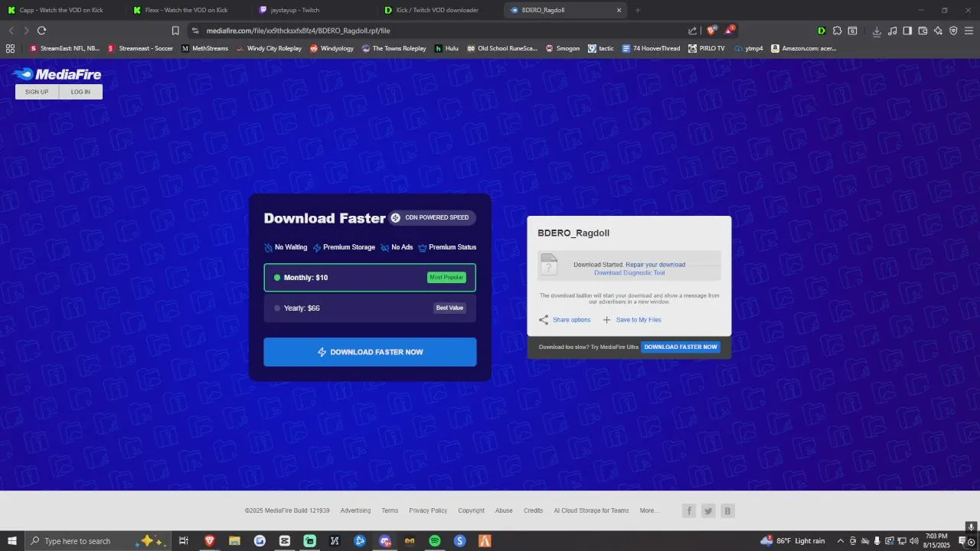
Task: Open the Task View taskbar icon
Action: 184,541
